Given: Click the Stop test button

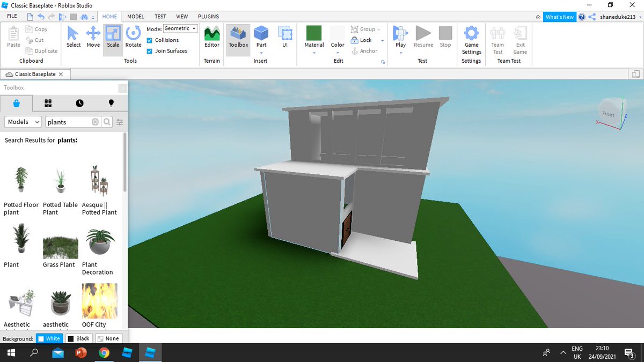Looking at the screenshot, I should pyautogui.click(x=445, y=36).
